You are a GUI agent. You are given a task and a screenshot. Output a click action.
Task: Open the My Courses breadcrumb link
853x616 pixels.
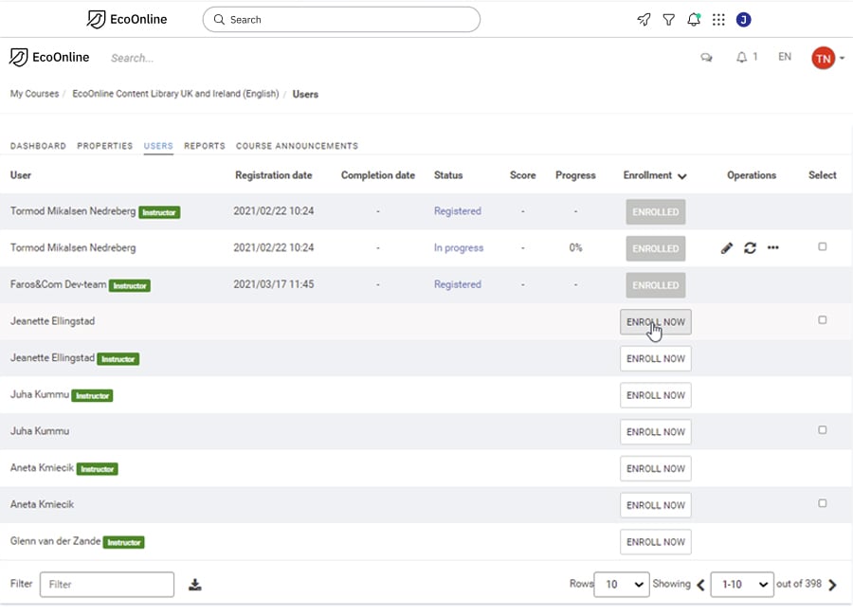(x=34, y=94)
